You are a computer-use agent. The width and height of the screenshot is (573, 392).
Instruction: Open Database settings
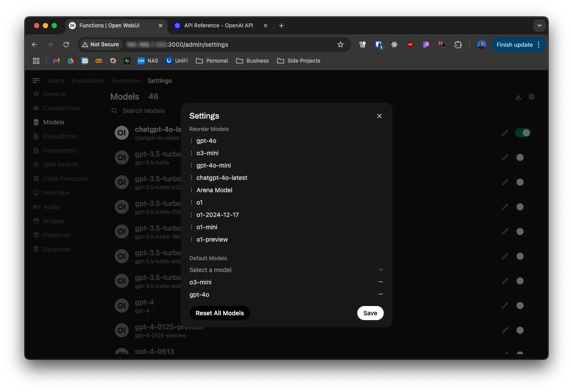(x=52, y=249)
